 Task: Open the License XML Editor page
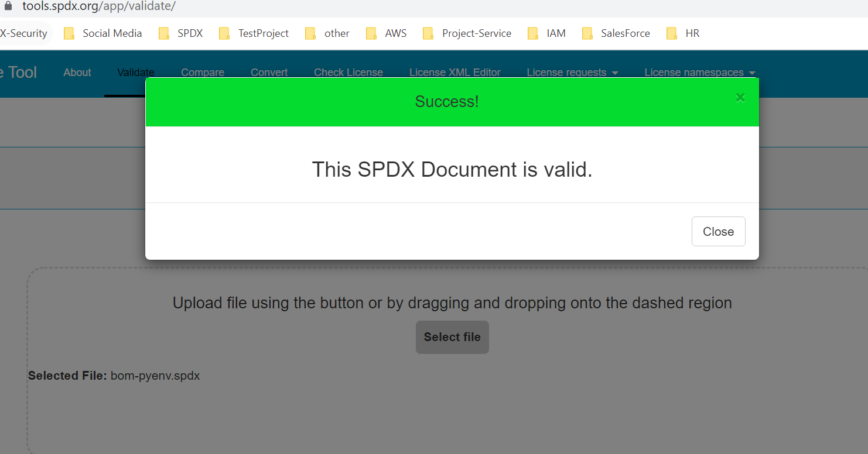pos(454,72)
